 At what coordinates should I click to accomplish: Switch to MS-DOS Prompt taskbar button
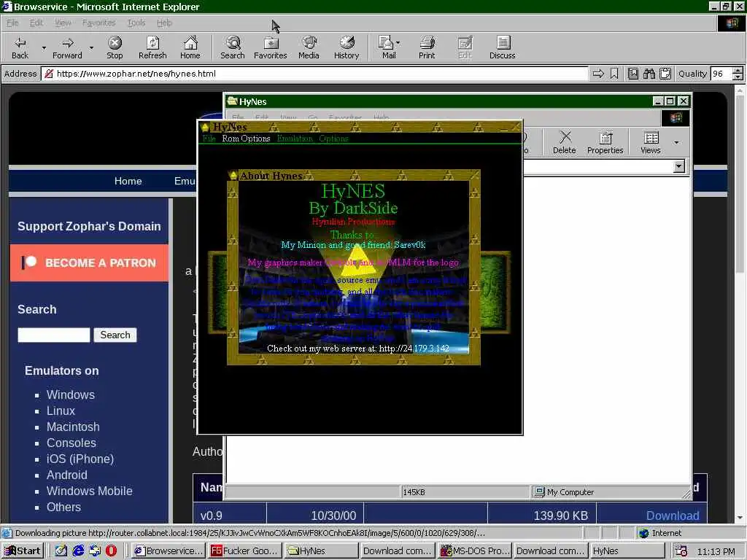[474, 551]
